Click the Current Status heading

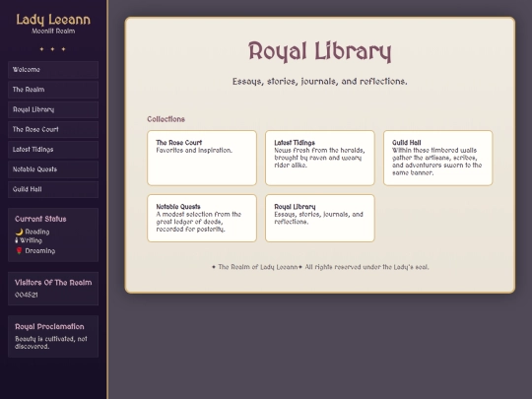click(x=40, y=219)
